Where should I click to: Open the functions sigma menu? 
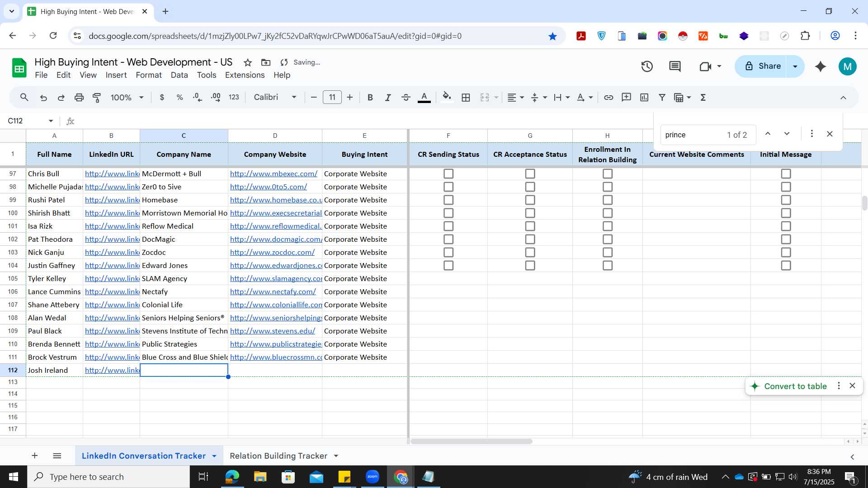[x=703, y=98]
